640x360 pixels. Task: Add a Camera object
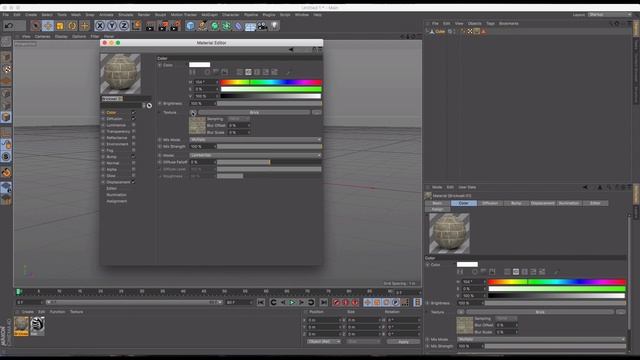pos(262,26)
